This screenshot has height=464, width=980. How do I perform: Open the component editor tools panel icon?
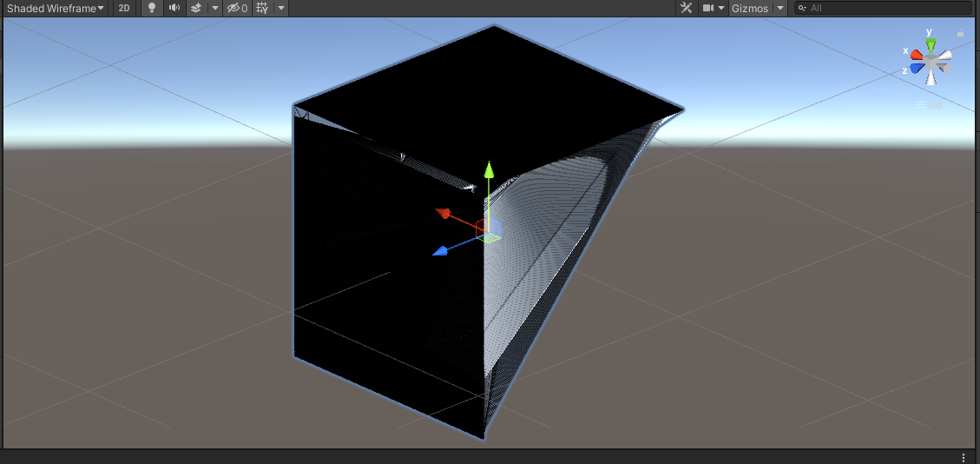click(687, 8)
